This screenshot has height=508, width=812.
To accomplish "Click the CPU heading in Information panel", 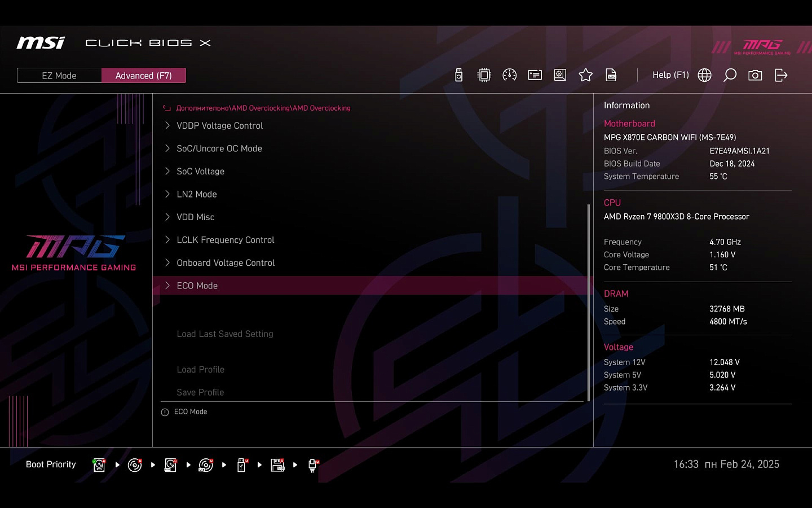I will pyautogui.click(x=612, y=203).
